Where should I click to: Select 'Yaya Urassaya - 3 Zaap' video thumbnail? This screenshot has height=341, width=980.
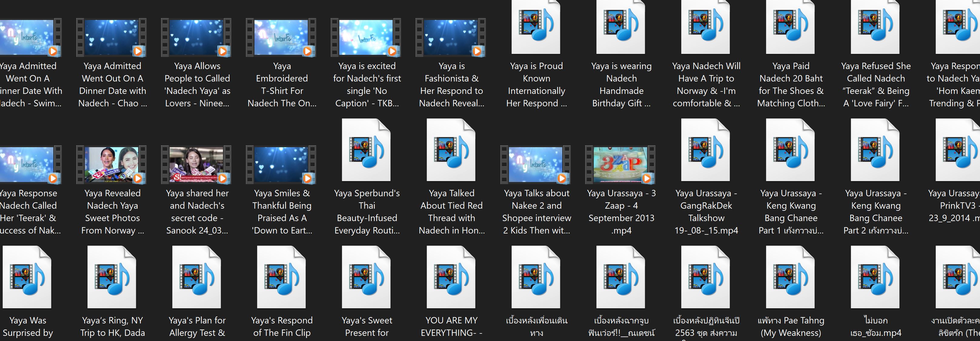click(x=621, y=164)
